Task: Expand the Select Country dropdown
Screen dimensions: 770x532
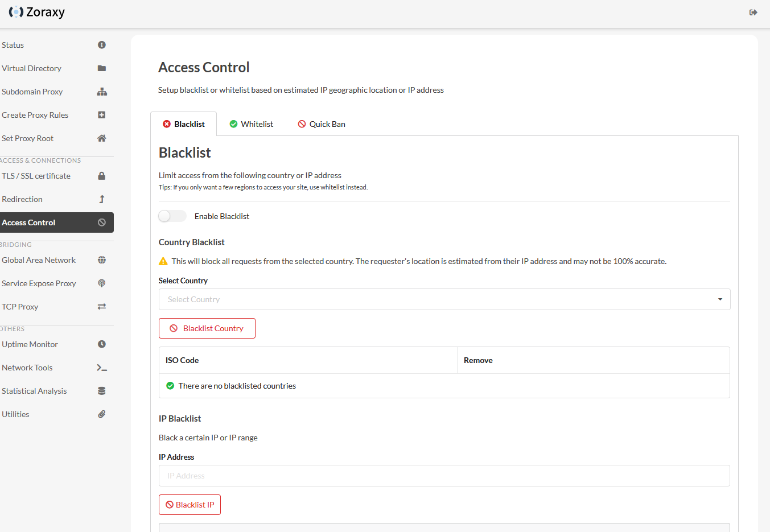Action: [444, 299]
